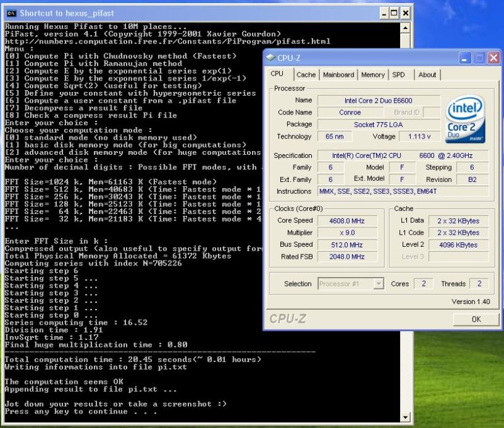Viewport: 504px width, 428px height.
Task: Click the Cores value 2
Action: (423, 284)
